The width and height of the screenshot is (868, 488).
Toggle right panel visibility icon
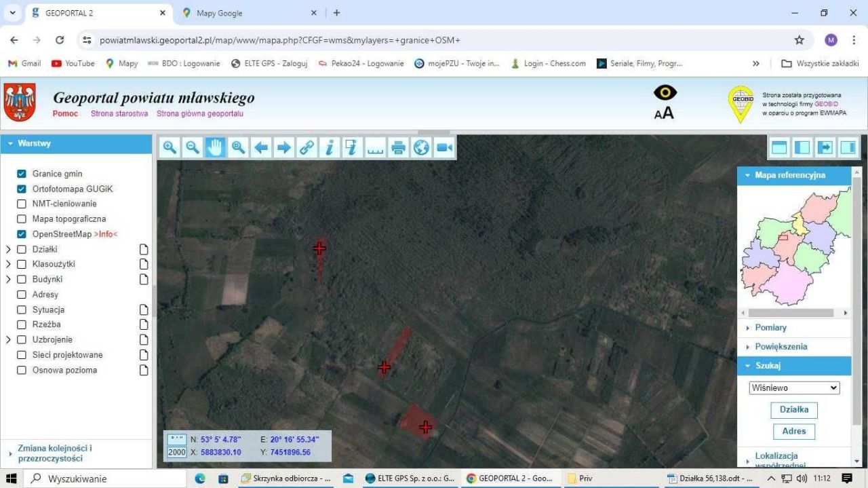pyautogui.click(x=848, y=147)
